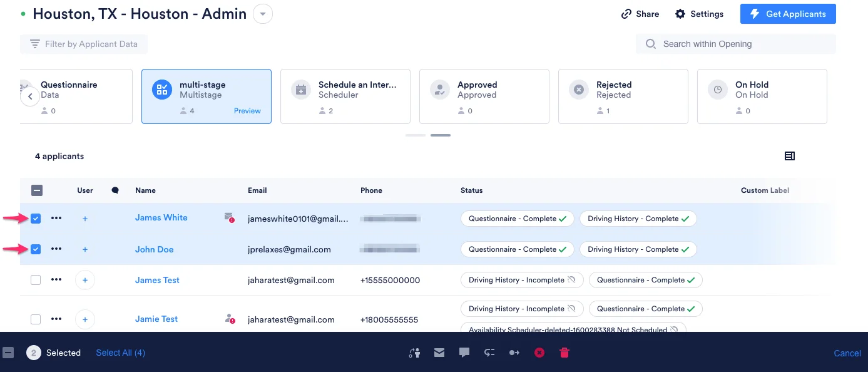Click the plus user icon for John Doe
868x372 pixels.
coord(85,249)
